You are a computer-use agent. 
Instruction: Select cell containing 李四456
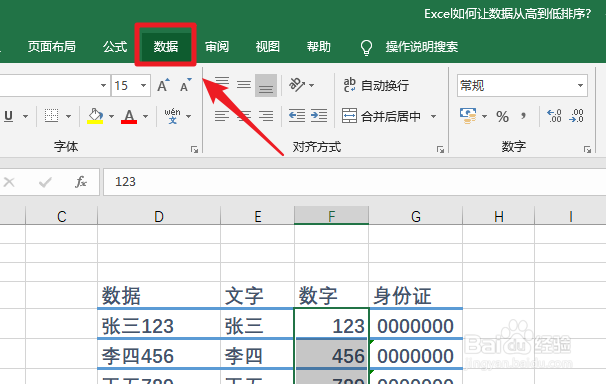(x=159, y=355)
